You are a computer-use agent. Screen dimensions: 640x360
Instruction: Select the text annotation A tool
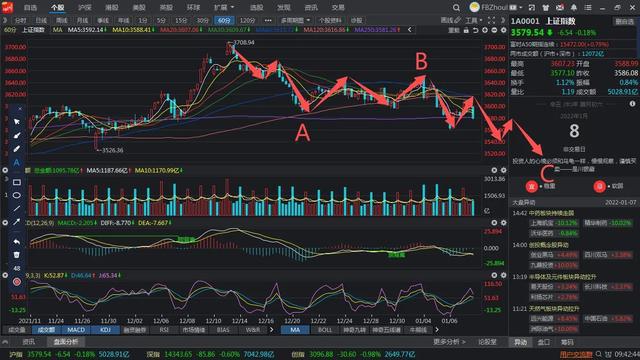[17, 162]
